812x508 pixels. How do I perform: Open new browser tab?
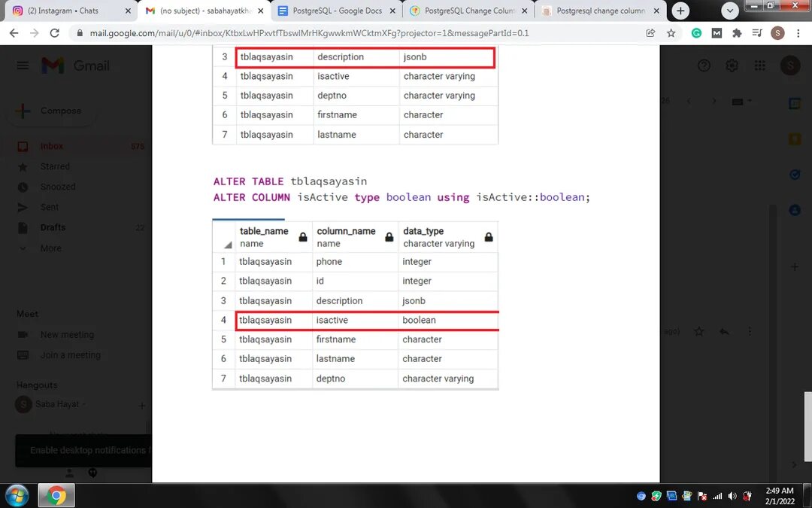coord(680,11)
